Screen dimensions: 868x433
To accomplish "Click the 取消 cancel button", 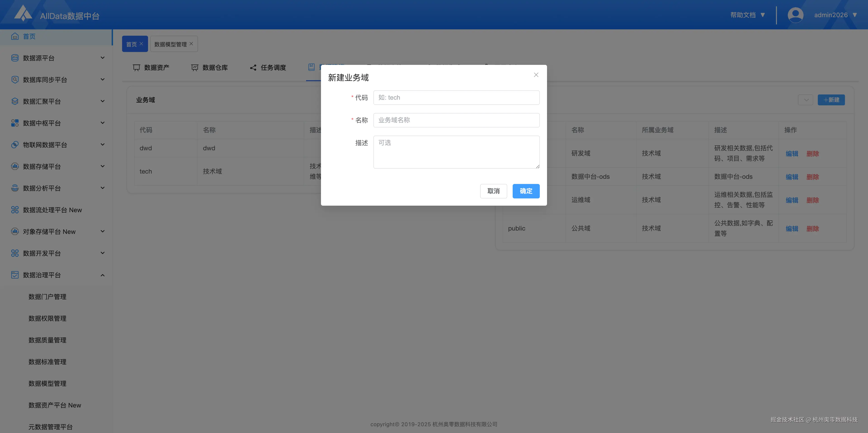I will pyautogui.click(x=493, y=191).
